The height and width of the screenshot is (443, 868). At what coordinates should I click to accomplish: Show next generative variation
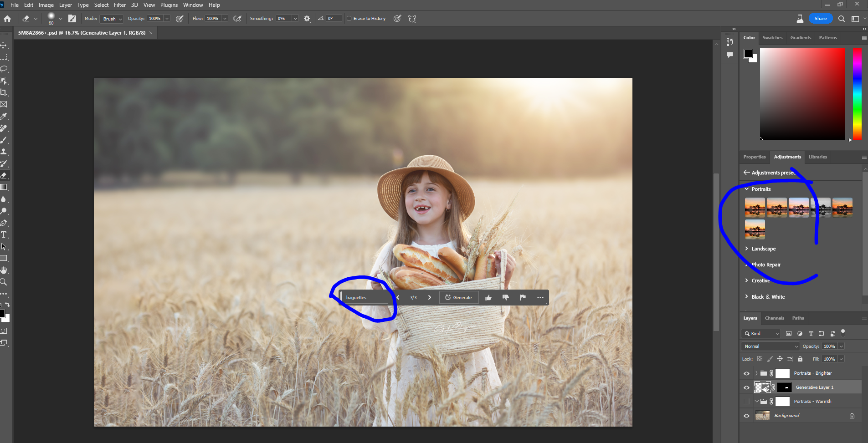coord(430,297)
